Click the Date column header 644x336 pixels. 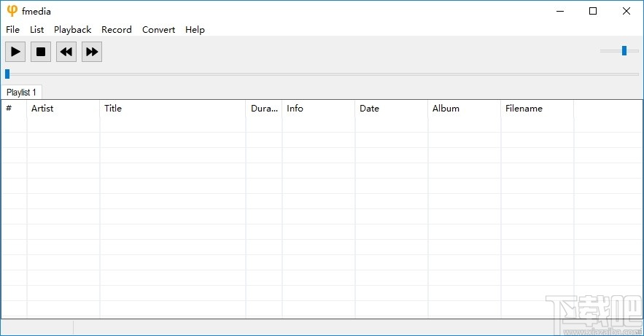coord(391,109)
